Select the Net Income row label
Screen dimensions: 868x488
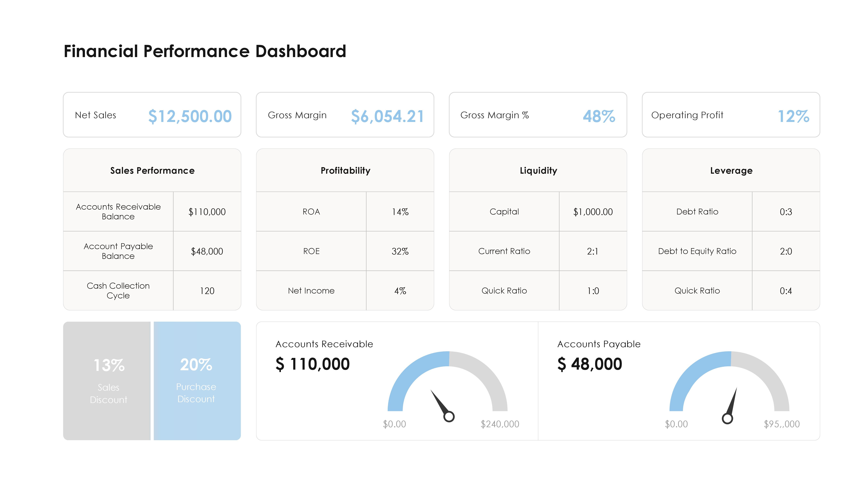pos(311,291)
